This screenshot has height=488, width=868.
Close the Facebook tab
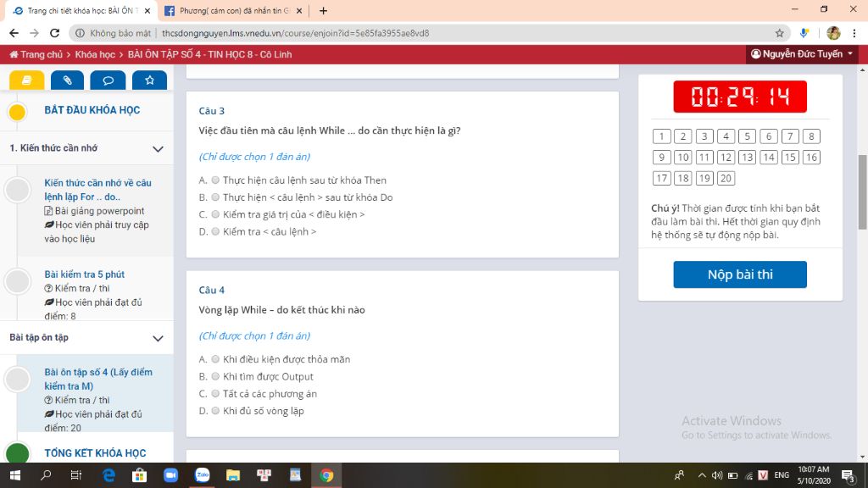tap(299, 10)
